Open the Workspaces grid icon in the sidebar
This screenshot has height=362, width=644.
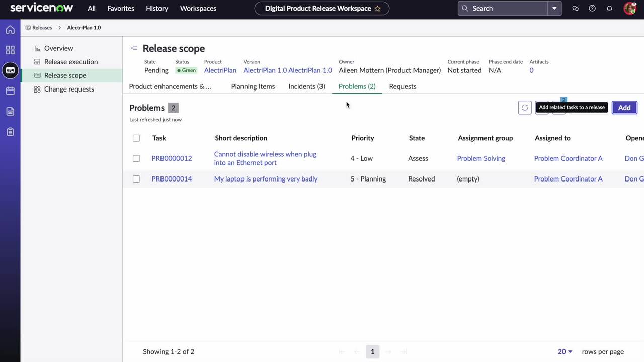tap(10, 50)
